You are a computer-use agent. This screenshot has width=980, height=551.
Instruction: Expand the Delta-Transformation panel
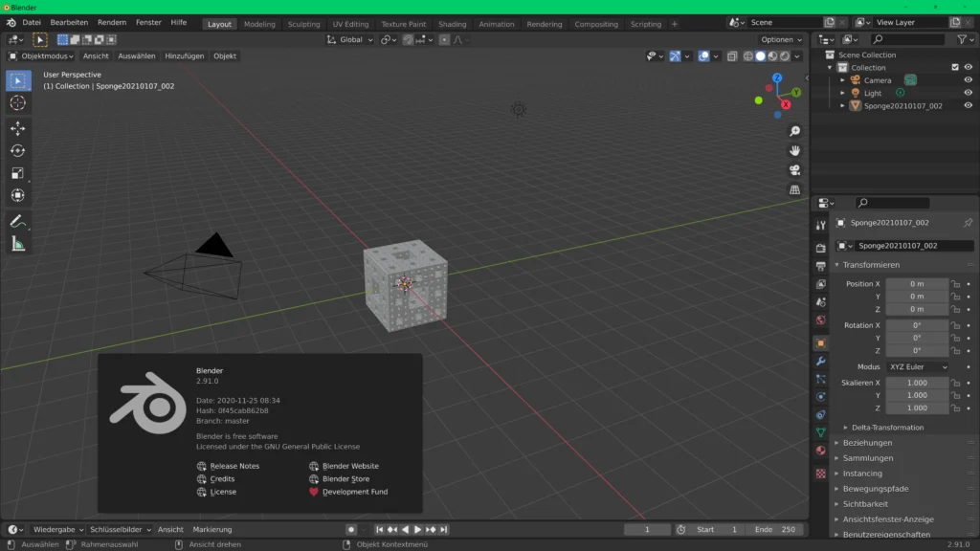[887, 428]
